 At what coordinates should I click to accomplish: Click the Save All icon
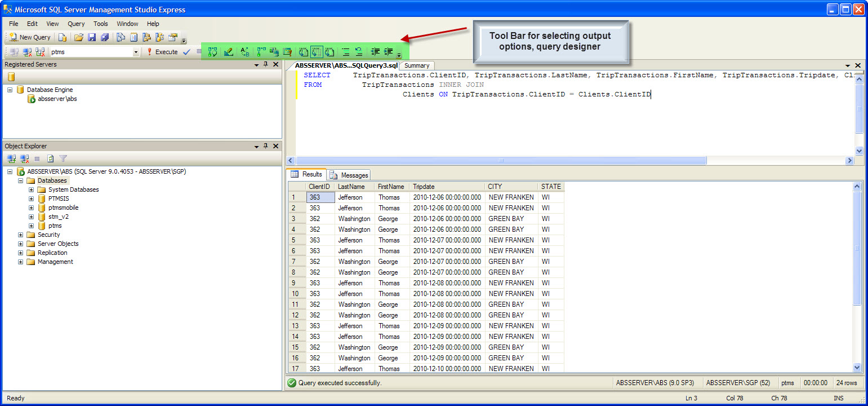point(105,37)
